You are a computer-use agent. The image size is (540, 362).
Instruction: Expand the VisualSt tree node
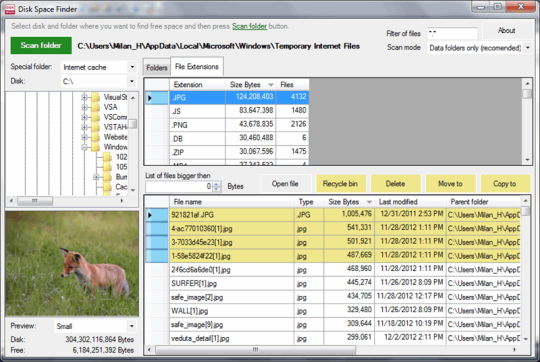(84, 97)
